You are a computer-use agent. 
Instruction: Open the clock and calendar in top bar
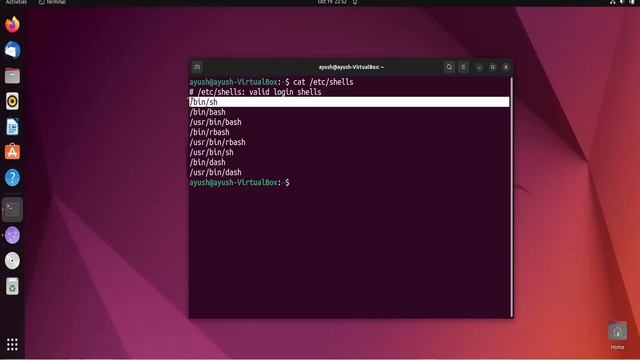[x=332, y=2]
